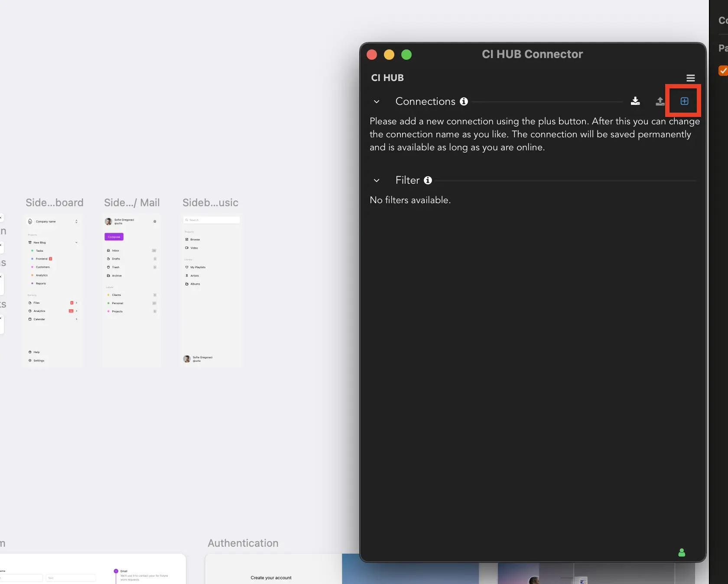Image resolution: width=728 pixels, height=584 pixels.
Task: Click the Mail sidebar frame thumbnail
Action: click(132, 290)
